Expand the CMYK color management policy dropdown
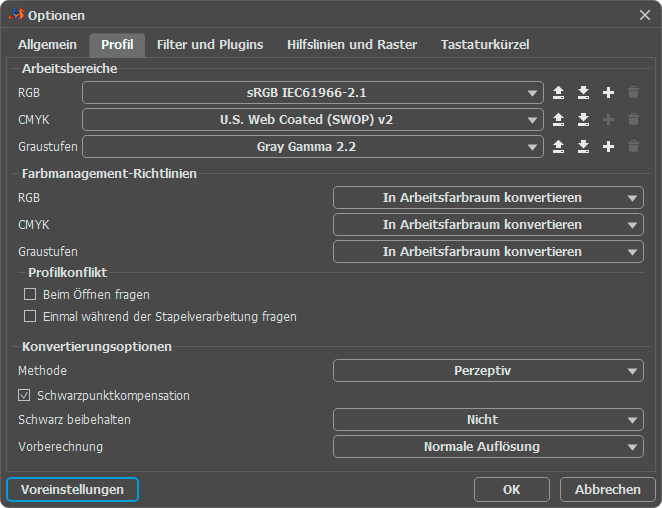 coord(488,225)
